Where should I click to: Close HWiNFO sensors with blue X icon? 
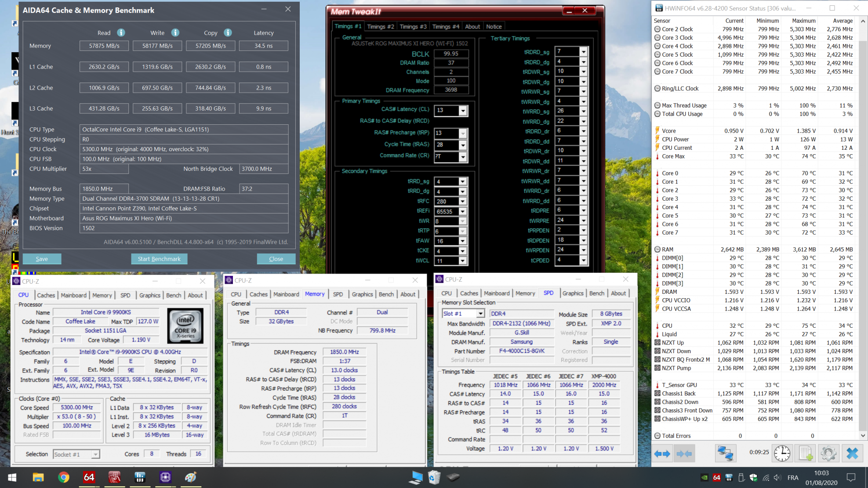tap(852, 453)
